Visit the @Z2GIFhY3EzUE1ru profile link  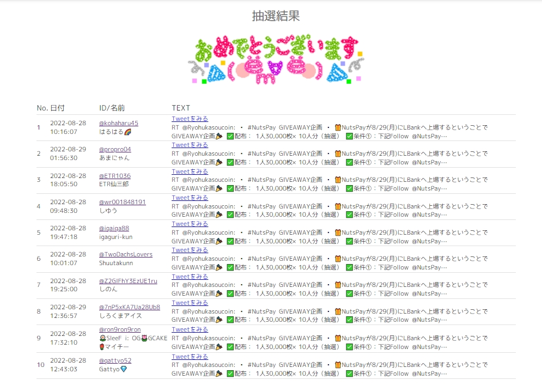128,281
